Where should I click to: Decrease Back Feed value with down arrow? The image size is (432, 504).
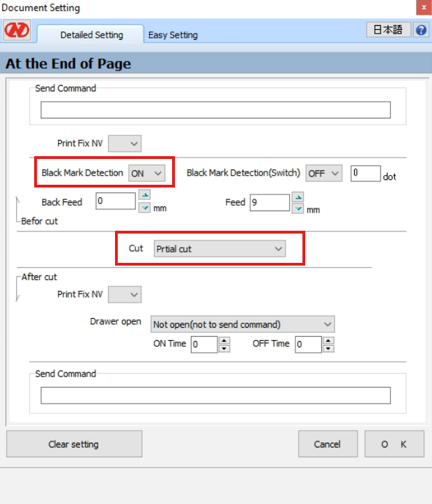click(144, 208)
